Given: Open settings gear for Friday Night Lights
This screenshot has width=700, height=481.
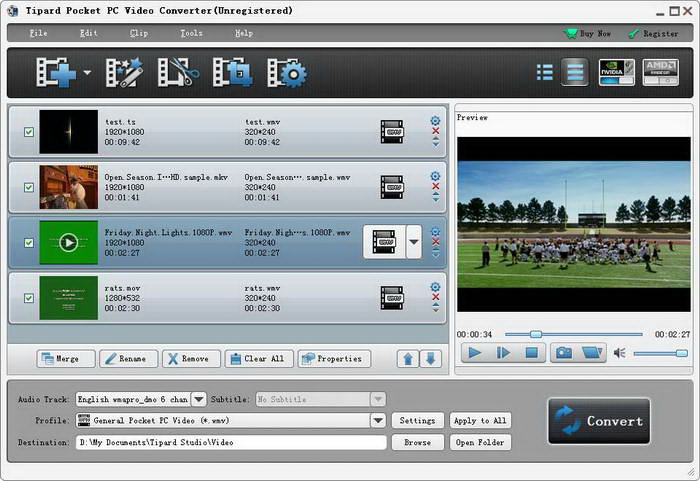Looking at the screenshot, I should [435, 231].
